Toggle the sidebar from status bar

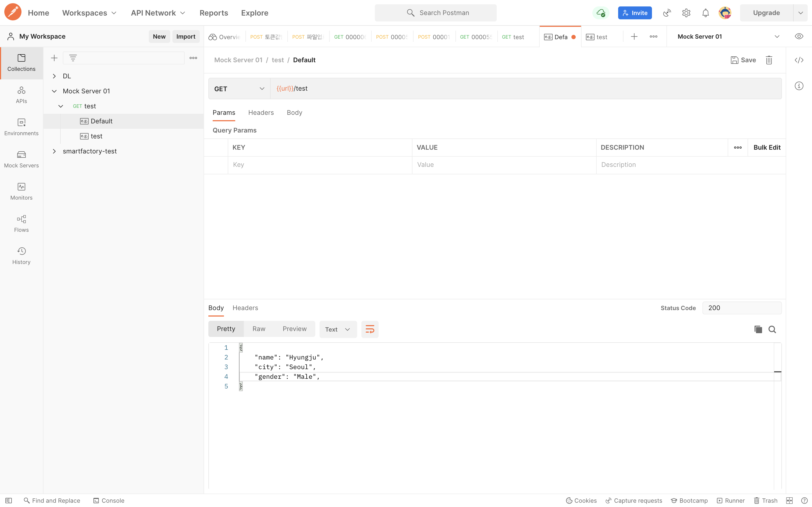click(9, 500)
